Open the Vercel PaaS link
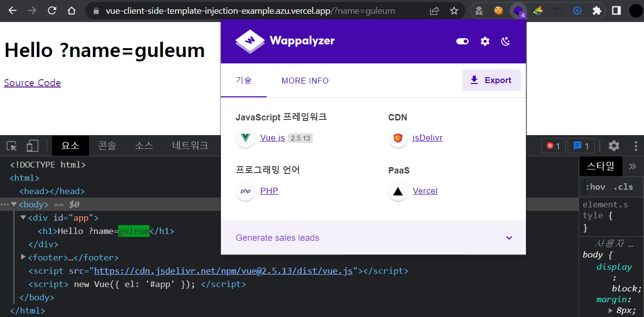The width and height of the screenshot is (644, 317). pos(425,191)
